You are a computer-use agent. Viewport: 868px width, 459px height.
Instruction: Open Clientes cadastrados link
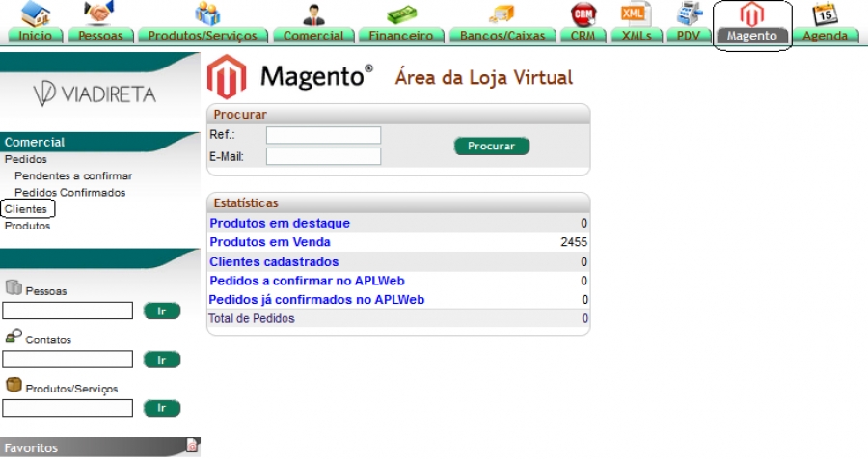[x=274, y=262]
